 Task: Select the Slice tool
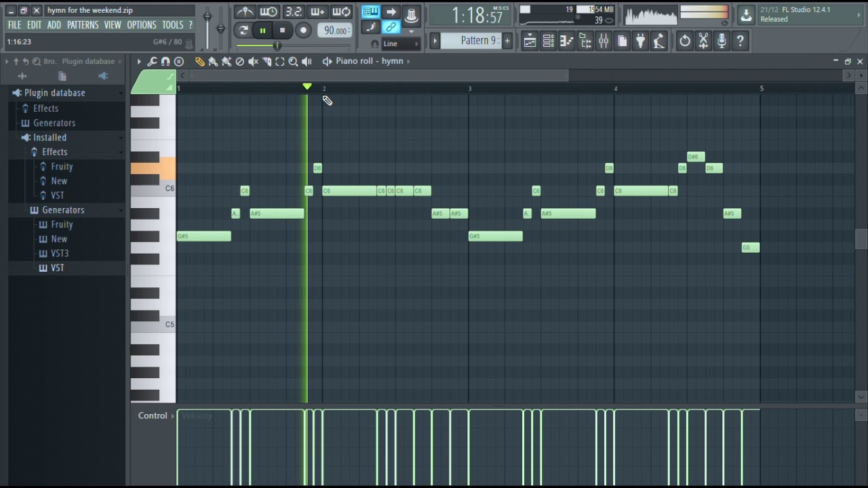(267, 62)
